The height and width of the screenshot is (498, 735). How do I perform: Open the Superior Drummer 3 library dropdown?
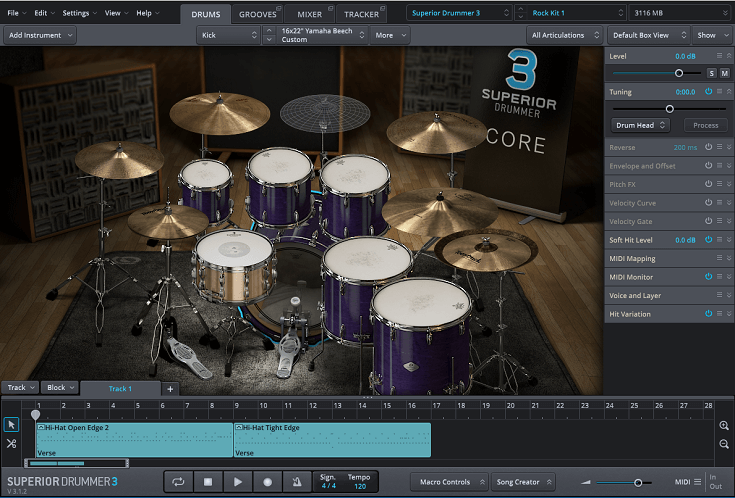[x=460, y=13]
